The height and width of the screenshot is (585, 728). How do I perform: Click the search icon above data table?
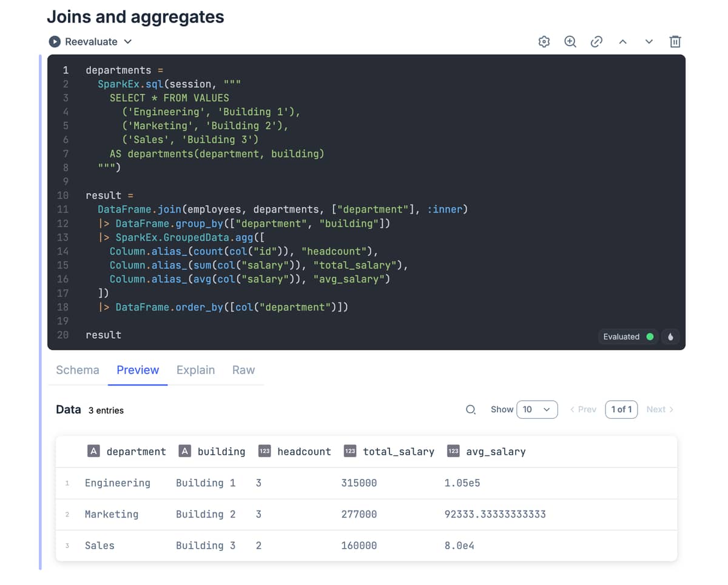471,410
